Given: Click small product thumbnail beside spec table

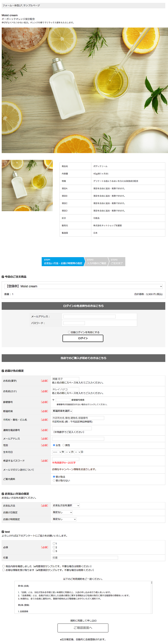Looking at the screenshot, I should (27, 186).
